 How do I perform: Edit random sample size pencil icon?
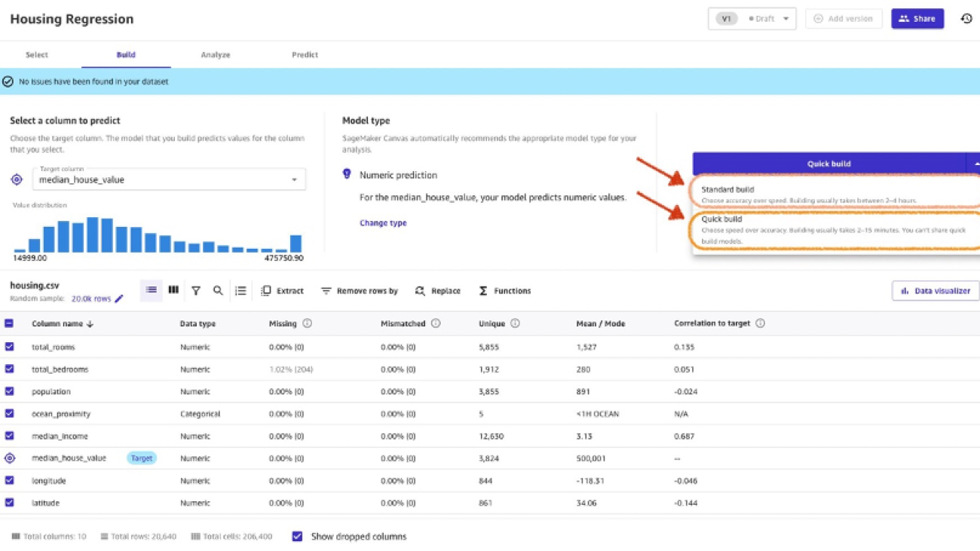pyautogui.click(x=118, y=299)
